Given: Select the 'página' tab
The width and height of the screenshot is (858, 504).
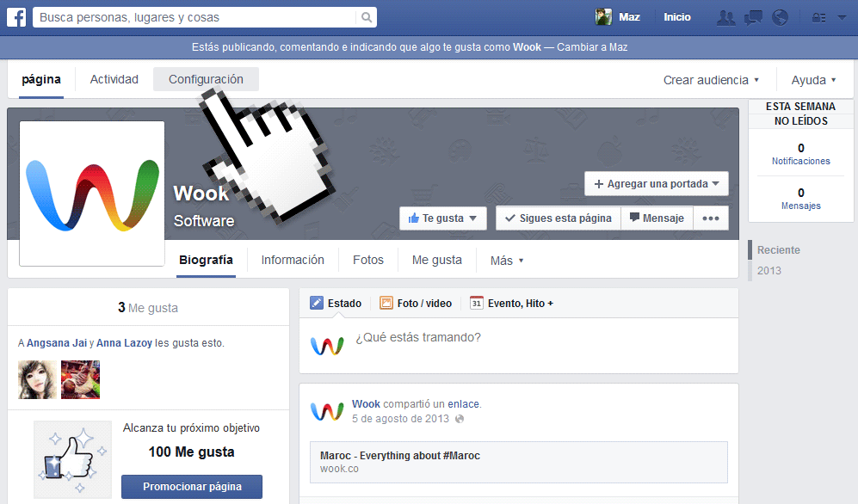Looking at the screenshot, I should click(x=41, y=80).
